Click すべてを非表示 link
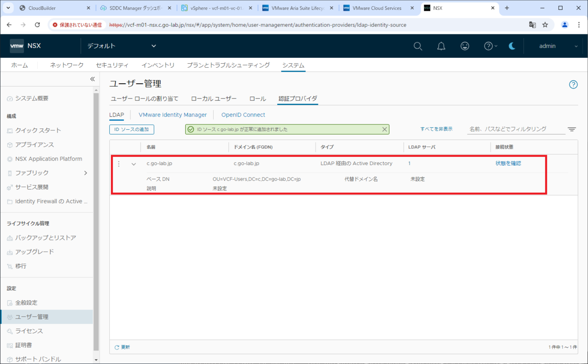 click(x=436, y=129)
